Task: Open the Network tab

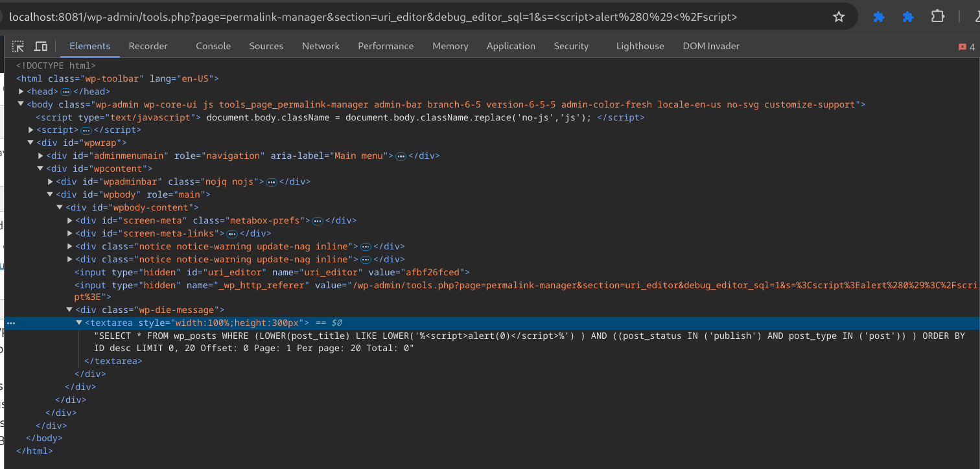Action: (x=320, y=46)
